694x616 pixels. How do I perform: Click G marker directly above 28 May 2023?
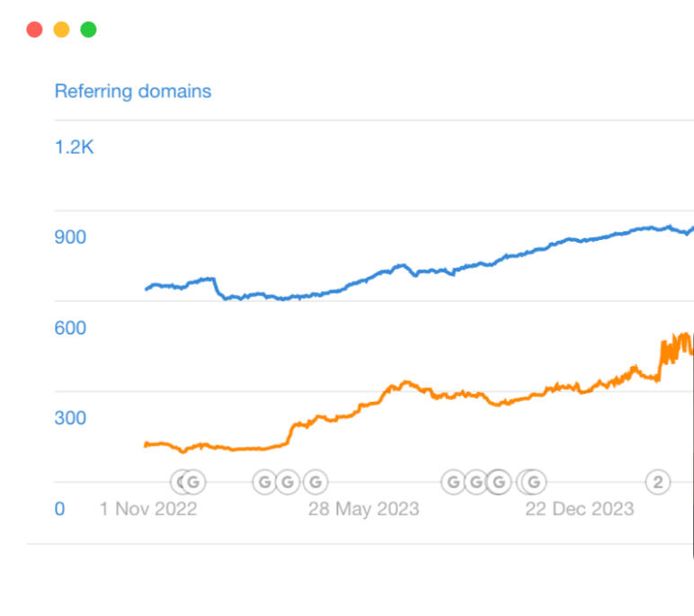coord(315,482)
